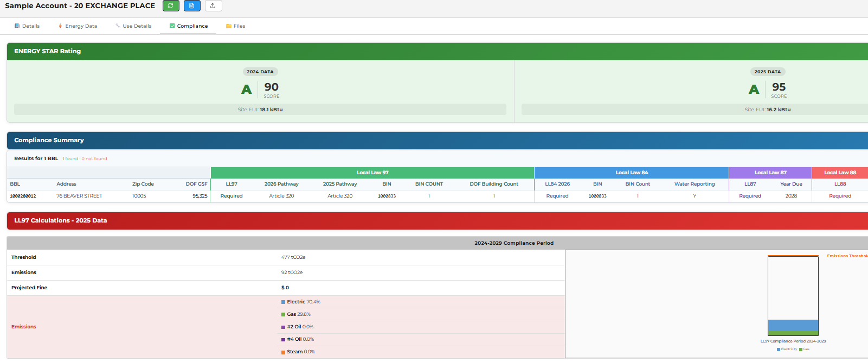Screen dimensions: 868x362
Task: Click the Projected Fine value $ 0
Action: point(285,288)
